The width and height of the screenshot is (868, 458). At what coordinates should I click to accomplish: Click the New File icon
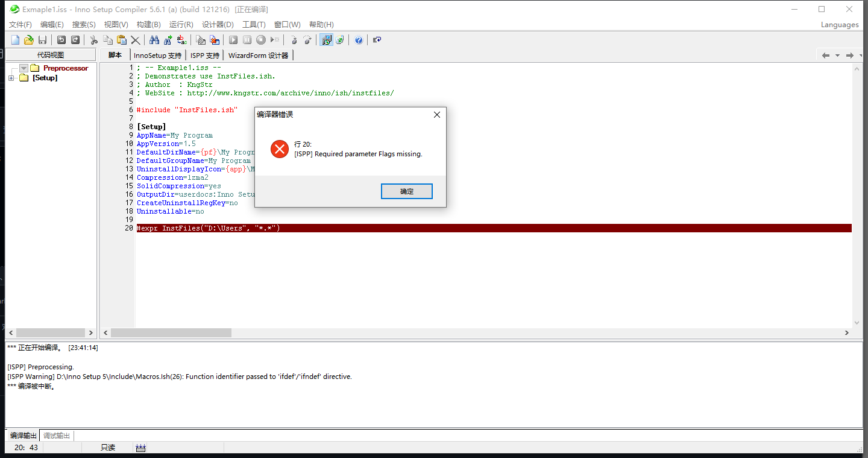pyautogui.click(x=15, y=40)
